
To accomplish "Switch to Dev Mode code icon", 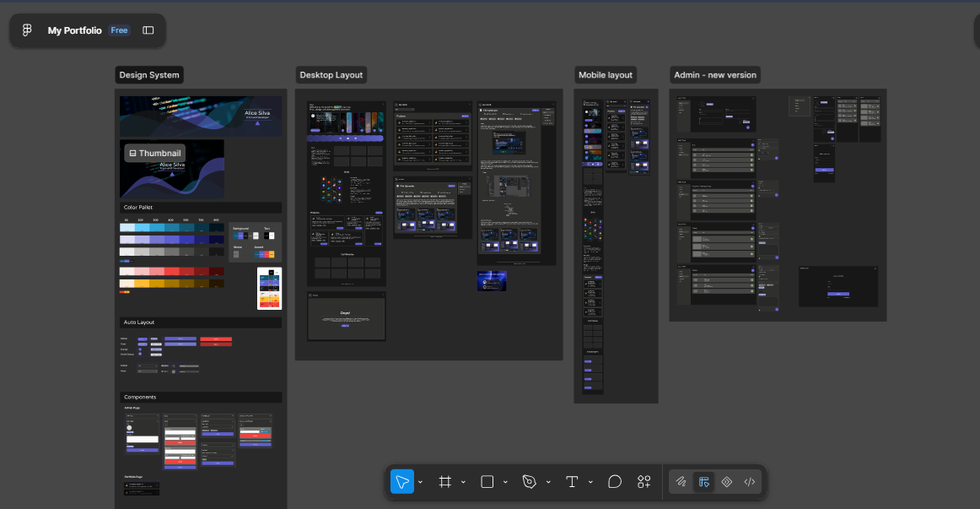I will 750,481.
